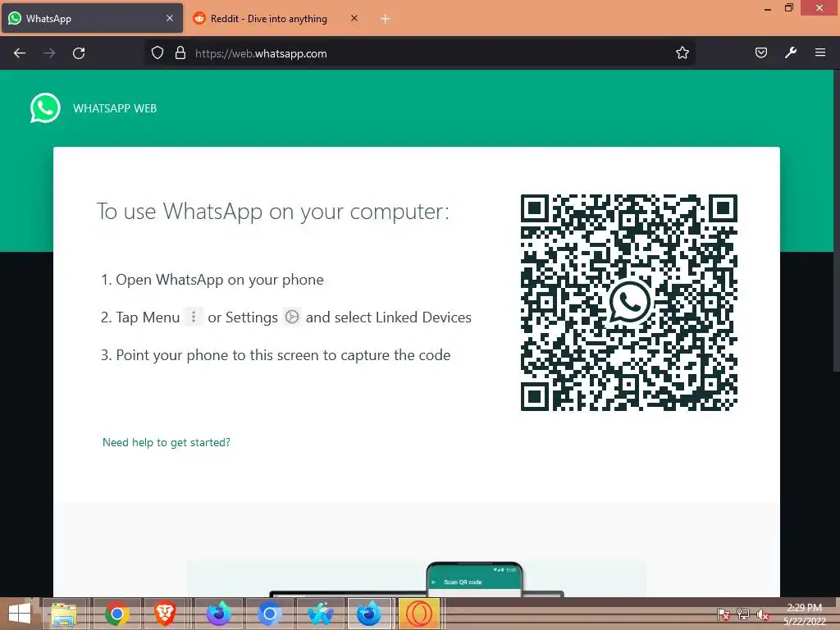The width and height of the screenshot is (840, 630).
Task: Click the text and select Linked Devices
Action: 388,317
